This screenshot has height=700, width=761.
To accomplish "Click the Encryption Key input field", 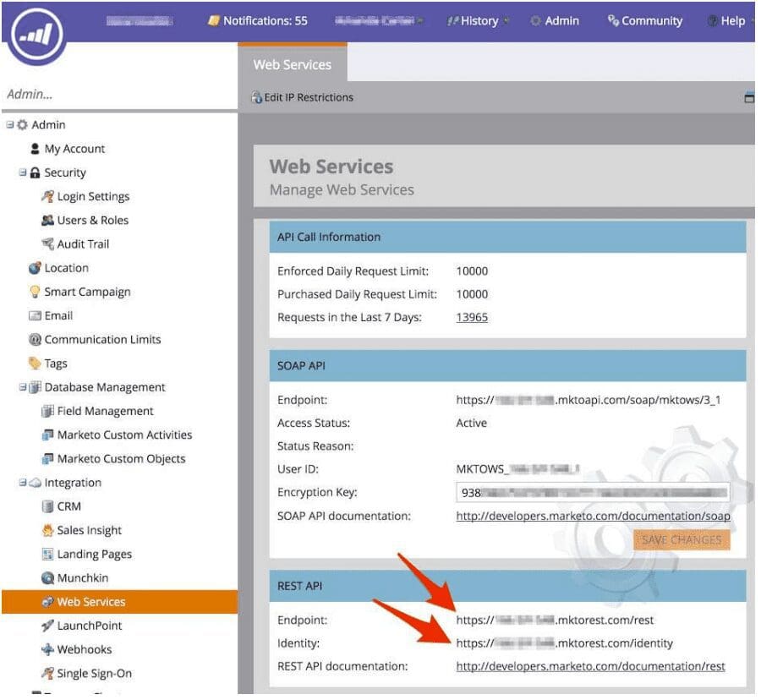I will 593,493.
